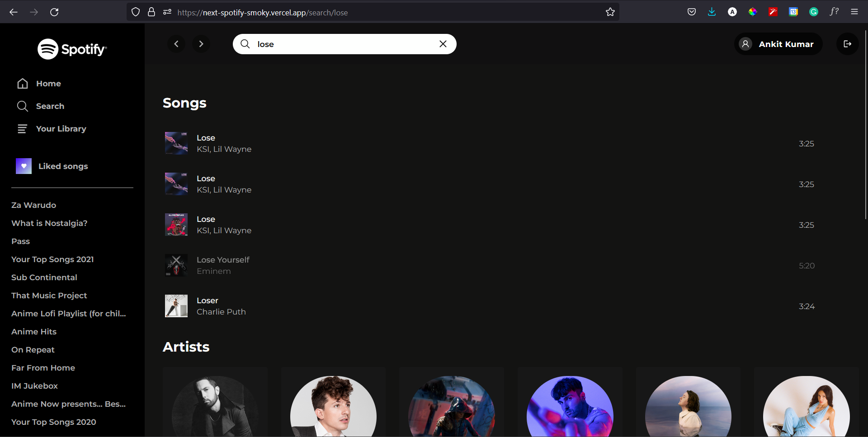This screenshot has width=868, height=437.
Task: Go forward with the in-app right chevron
Action: [201, 44]
